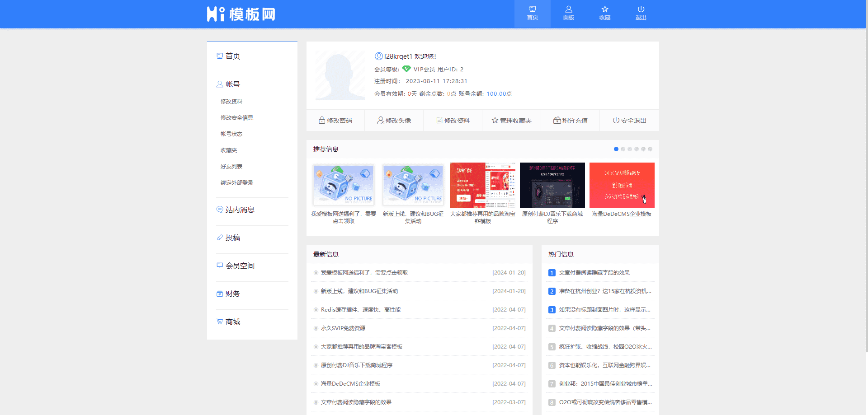Open 收藏 from the top navigation icons
868x415 pixels.
tap(604, 13)
